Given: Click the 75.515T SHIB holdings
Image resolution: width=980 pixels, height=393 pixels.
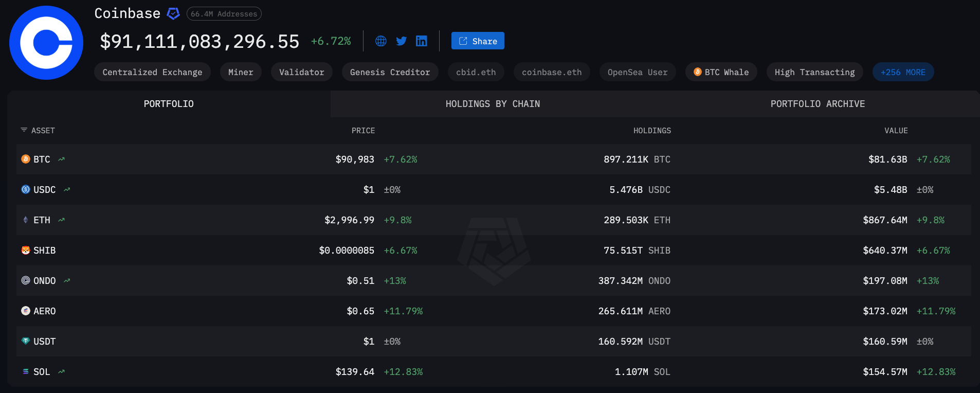Looking at the screenshot, I should click(x=637, y=251).
